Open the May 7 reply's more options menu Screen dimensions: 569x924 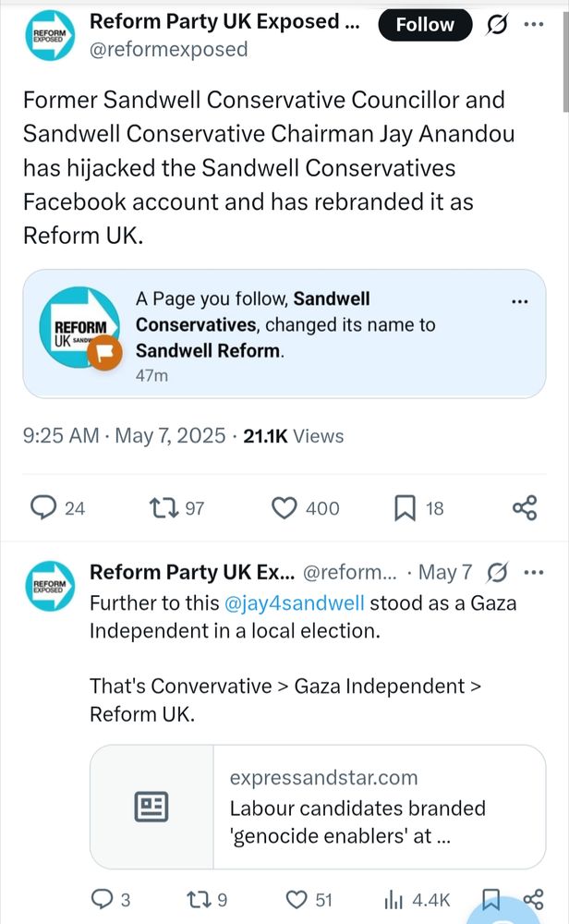[534, 573]
